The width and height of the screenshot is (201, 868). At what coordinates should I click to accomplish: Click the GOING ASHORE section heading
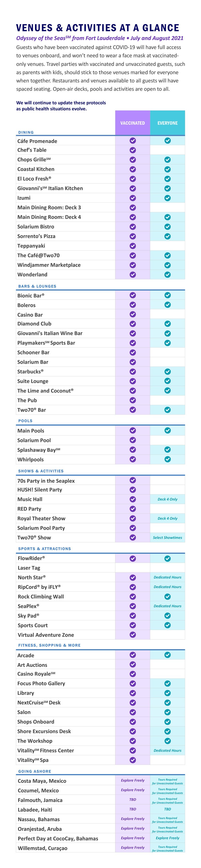tap(35, 771)
